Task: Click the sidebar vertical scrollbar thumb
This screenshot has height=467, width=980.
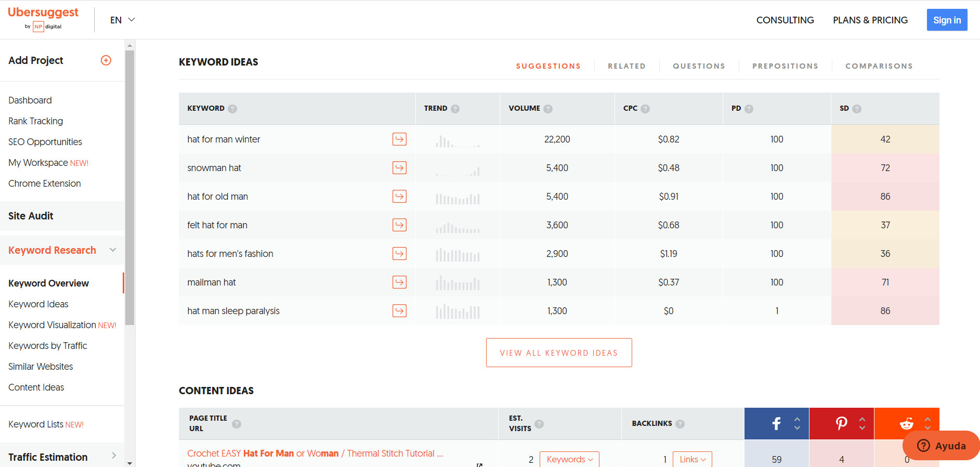Action: [x=129, y=187]
